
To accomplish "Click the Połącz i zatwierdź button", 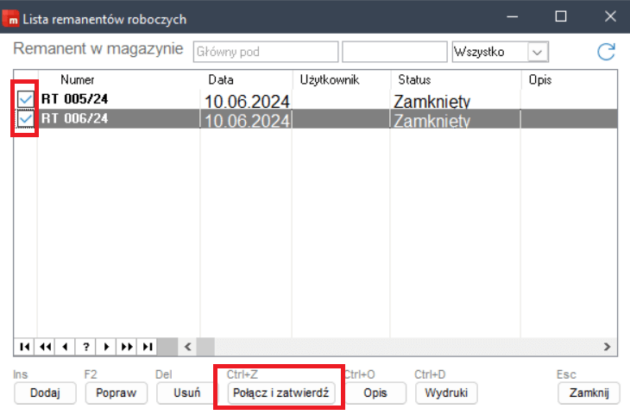I will click(280, 393).
